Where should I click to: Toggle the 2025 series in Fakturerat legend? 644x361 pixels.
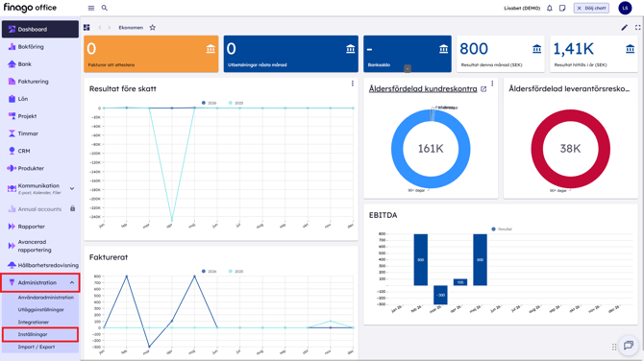click(236, 271)
